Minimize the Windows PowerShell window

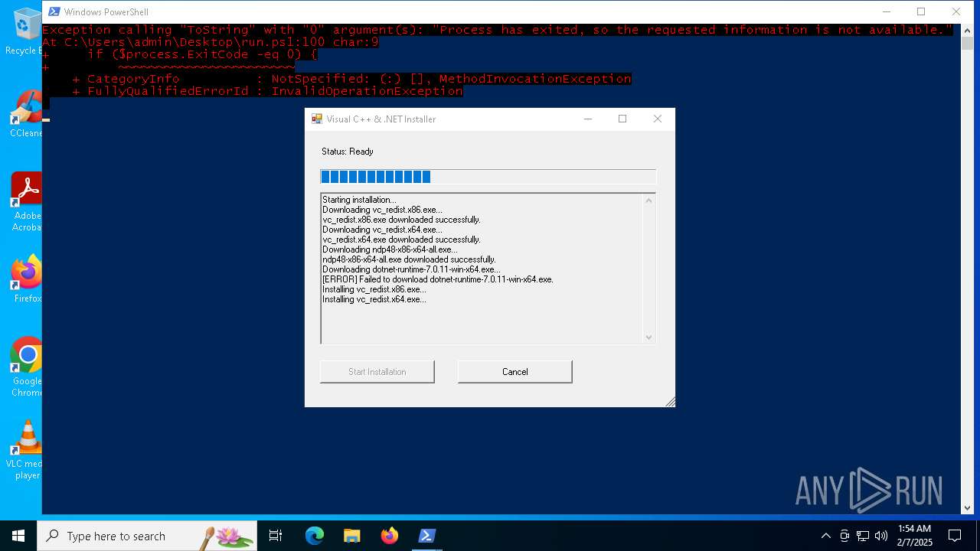(x=887, y=11)
